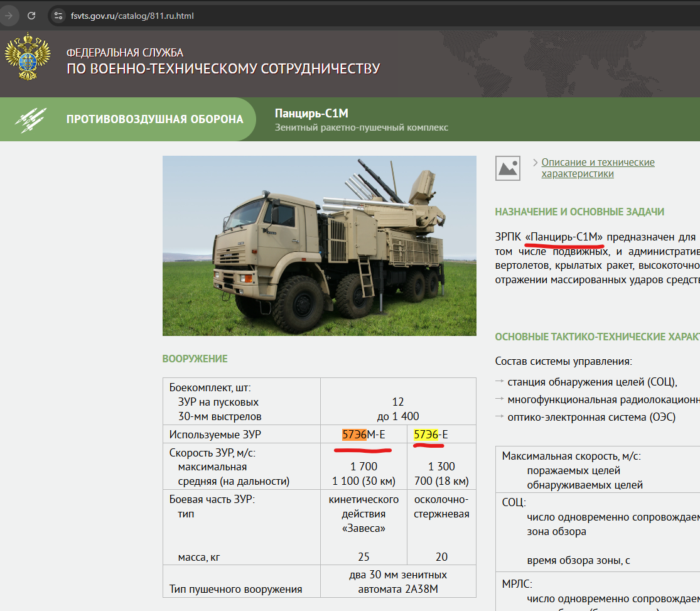The image size is (700, 611).
Task: Click 'Тип пушечного вооружения' row label
Action: click(235, 589)
